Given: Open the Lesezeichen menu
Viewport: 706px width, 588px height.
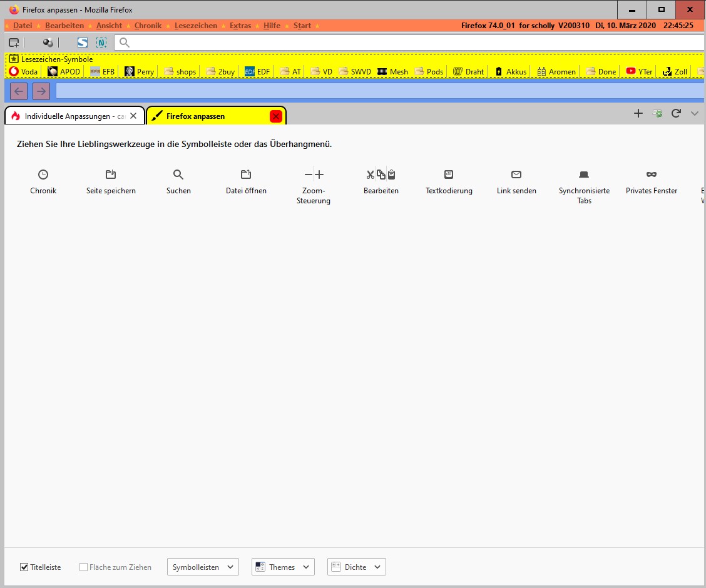Looking at the screenshot, I should pos(196,26).
